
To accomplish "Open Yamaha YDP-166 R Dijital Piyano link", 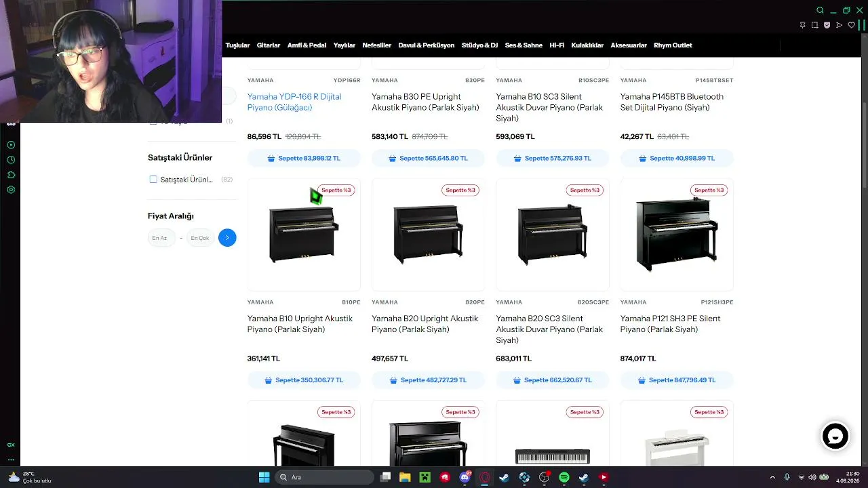I will [x=294, y=102].
